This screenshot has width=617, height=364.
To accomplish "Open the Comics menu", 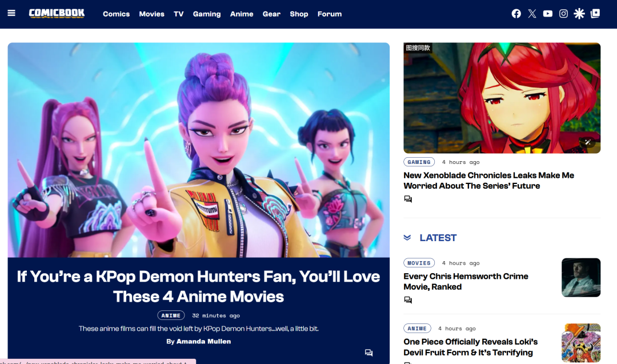I will pos(116,14).
